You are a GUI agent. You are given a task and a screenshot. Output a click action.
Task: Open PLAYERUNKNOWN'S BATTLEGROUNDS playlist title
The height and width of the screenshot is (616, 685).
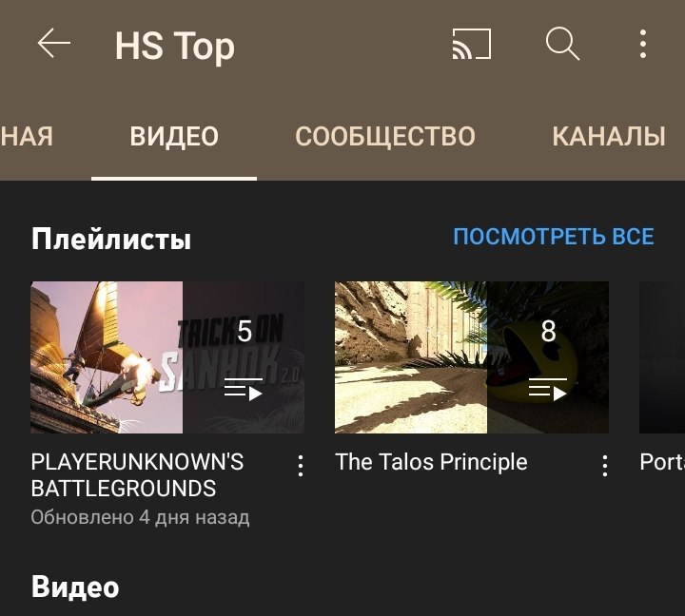(137, 475)
